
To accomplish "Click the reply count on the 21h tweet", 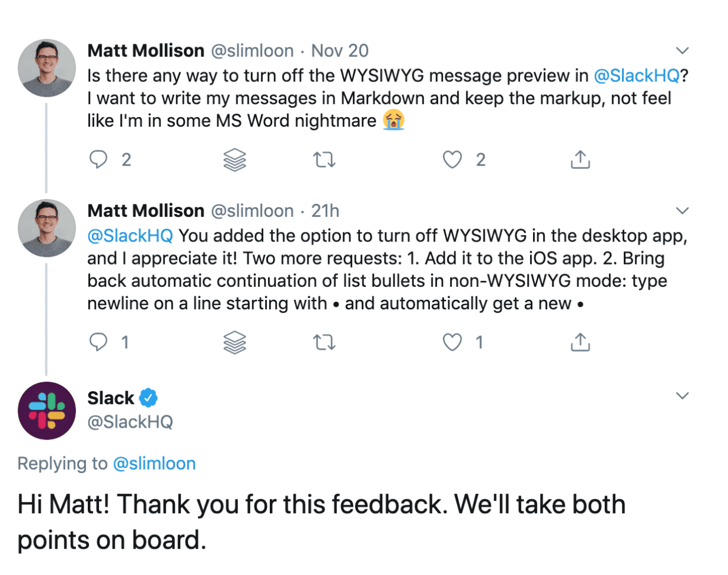I will (125, 342).
